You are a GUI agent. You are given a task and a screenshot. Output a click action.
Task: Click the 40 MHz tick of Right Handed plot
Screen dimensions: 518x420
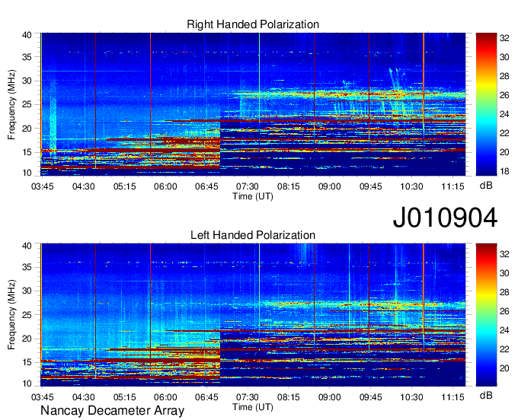pos(27,35)
